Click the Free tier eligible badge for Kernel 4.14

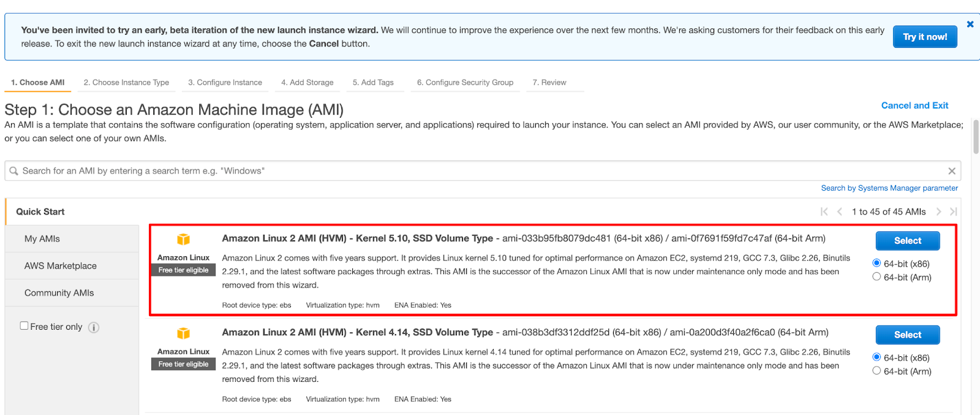coord(183,364)
